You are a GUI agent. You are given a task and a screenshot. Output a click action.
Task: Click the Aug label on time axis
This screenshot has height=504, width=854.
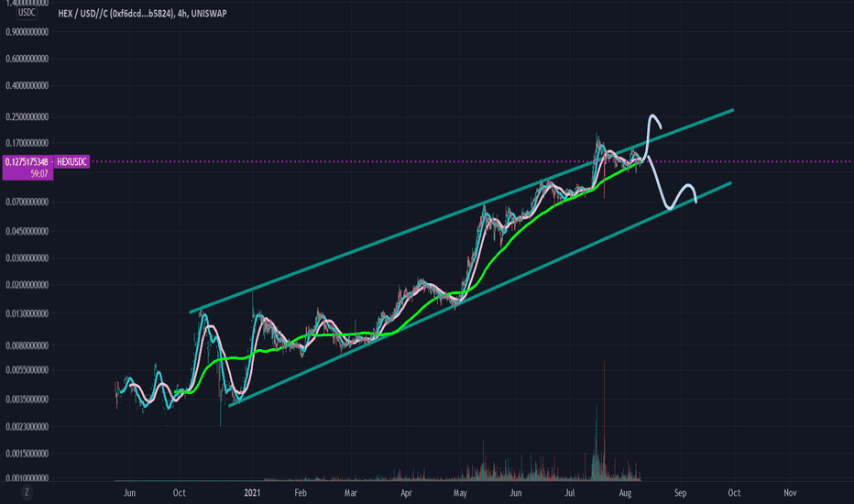(625, 493)
